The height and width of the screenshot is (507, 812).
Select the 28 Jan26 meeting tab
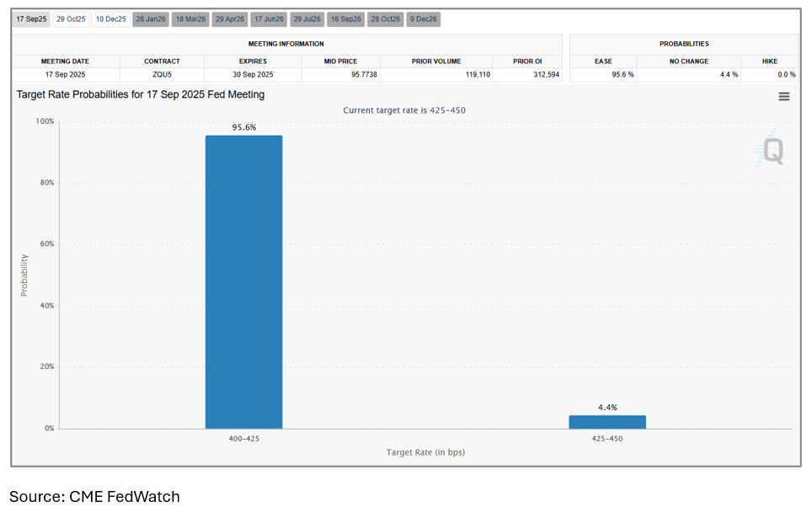151,19
